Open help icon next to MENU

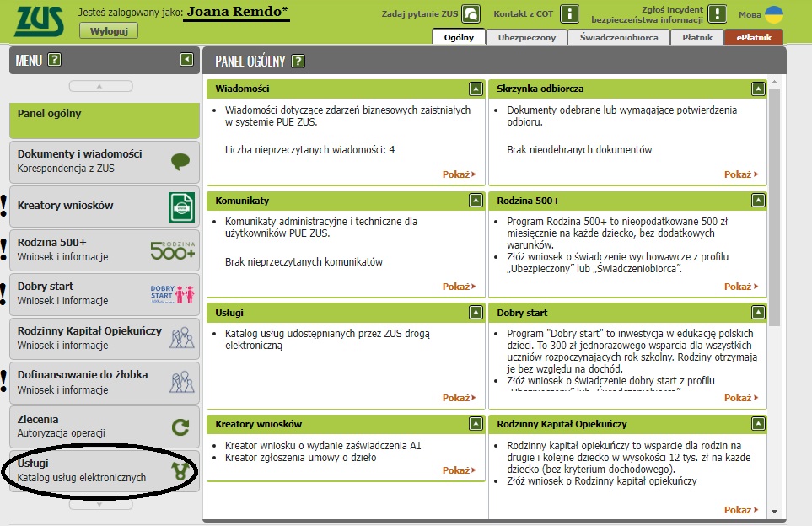(55, 60)
